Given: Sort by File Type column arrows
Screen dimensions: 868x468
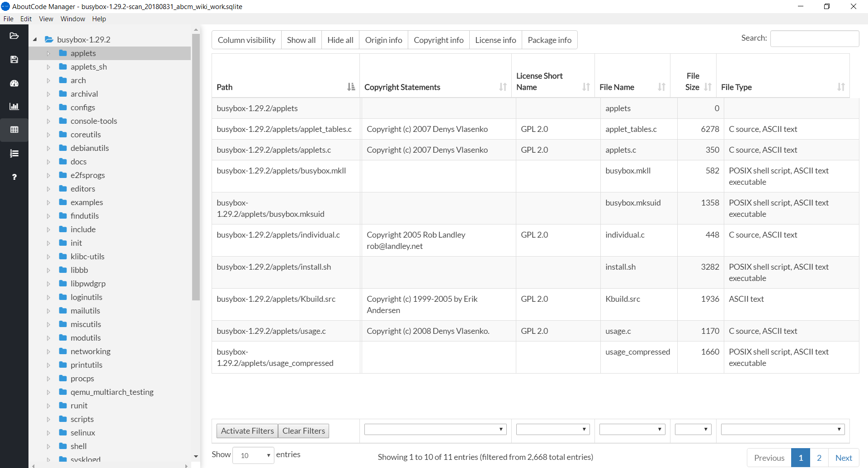Looking at the screenshot, I should pyautogui.click(x=841, y=87).
